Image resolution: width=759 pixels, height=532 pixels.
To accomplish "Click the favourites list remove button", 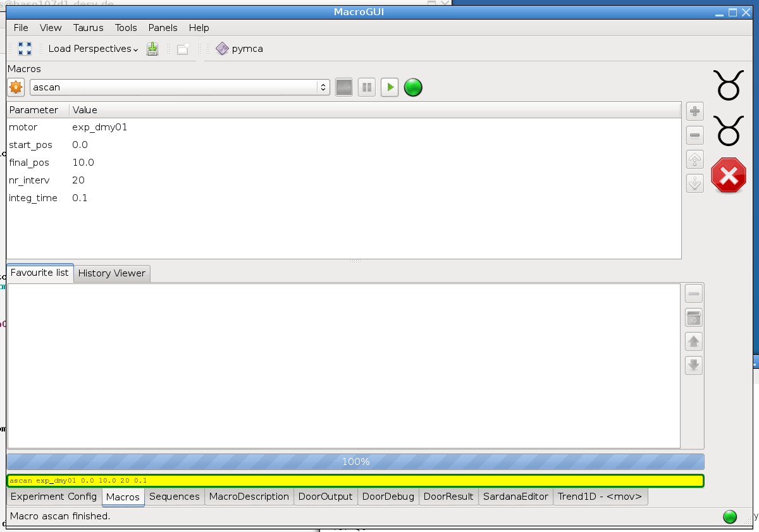I will click(x=694, y=294).
